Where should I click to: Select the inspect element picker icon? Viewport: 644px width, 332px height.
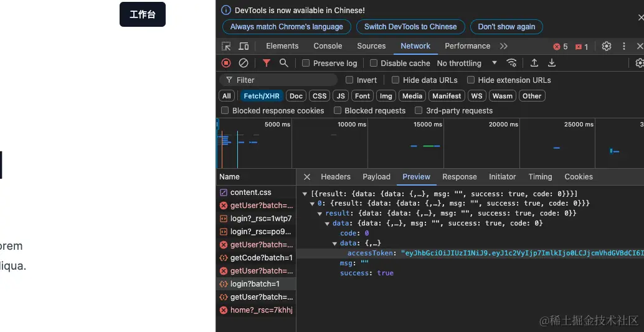[x=226, y=46]
